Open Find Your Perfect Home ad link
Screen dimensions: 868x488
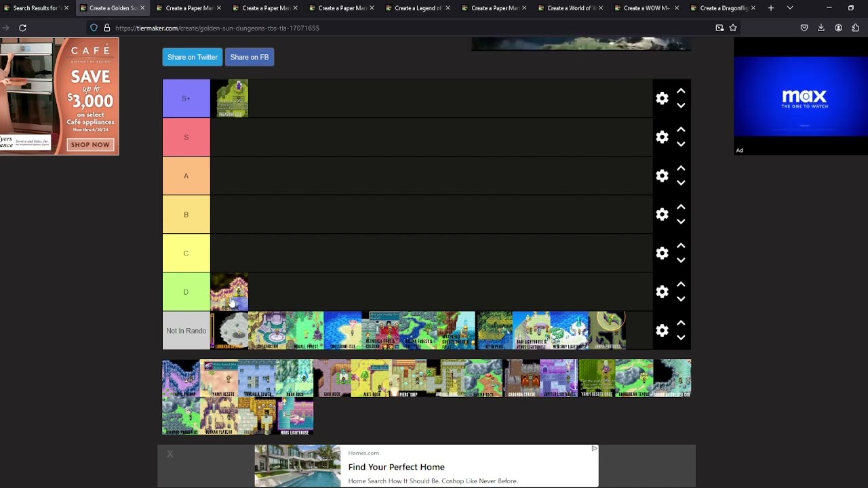396,467
